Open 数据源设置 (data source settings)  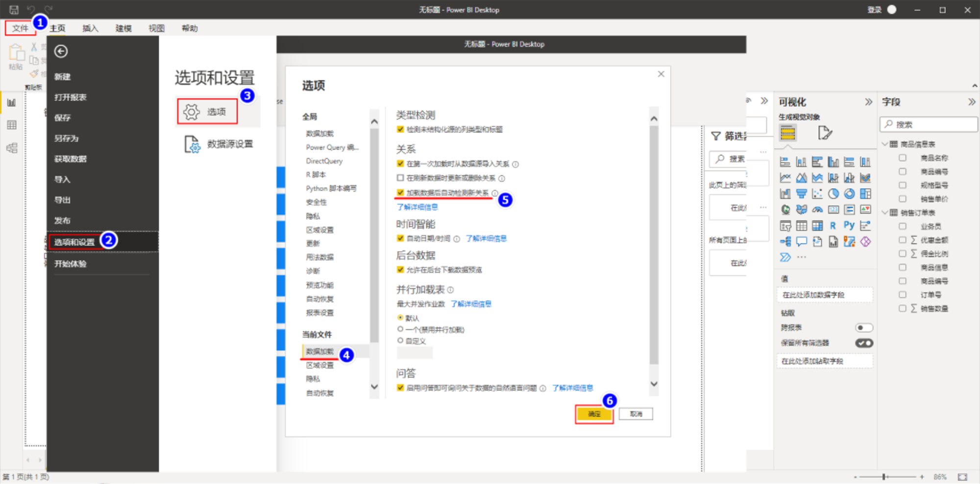point(219,144)
